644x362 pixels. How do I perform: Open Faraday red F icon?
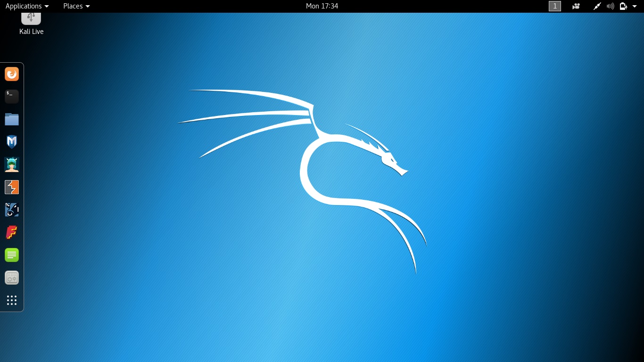click(x=12, y=232)
